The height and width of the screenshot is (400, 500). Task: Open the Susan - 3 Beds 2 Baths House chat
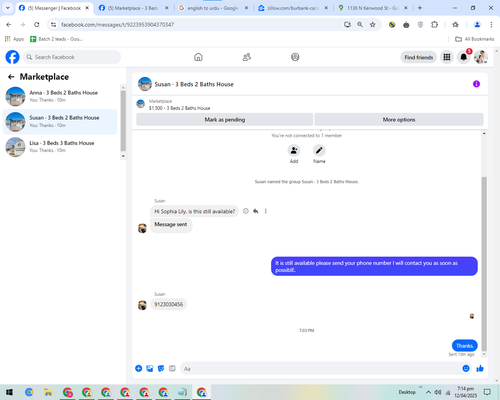pyautogui.click(x=60, y=122)
